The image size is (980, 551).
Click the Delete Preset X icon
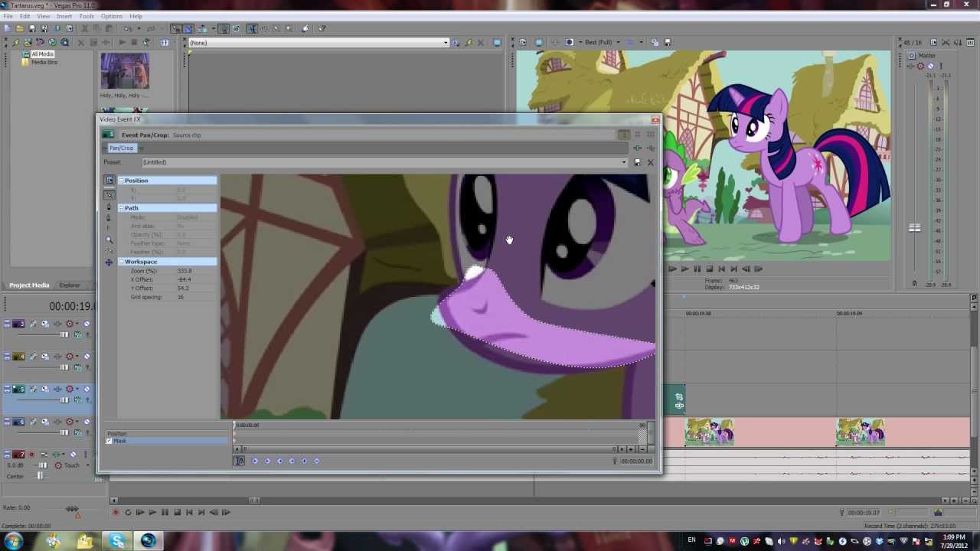coord(651,162)
